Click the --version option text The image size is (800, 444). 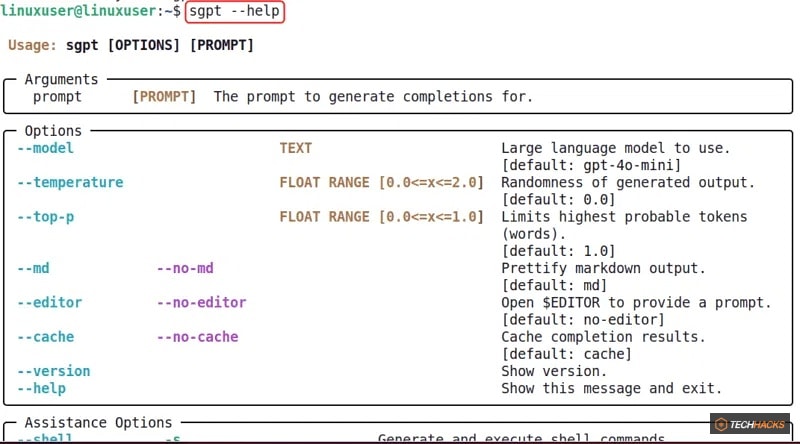[x=54, y=371]
